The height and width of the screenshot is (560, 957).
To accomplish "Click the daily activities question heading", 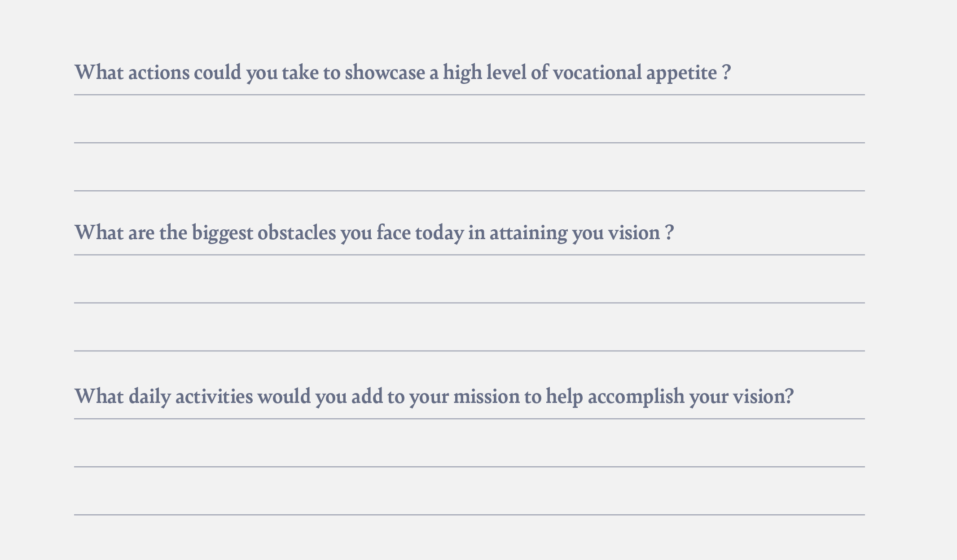I will pos(434,396).
